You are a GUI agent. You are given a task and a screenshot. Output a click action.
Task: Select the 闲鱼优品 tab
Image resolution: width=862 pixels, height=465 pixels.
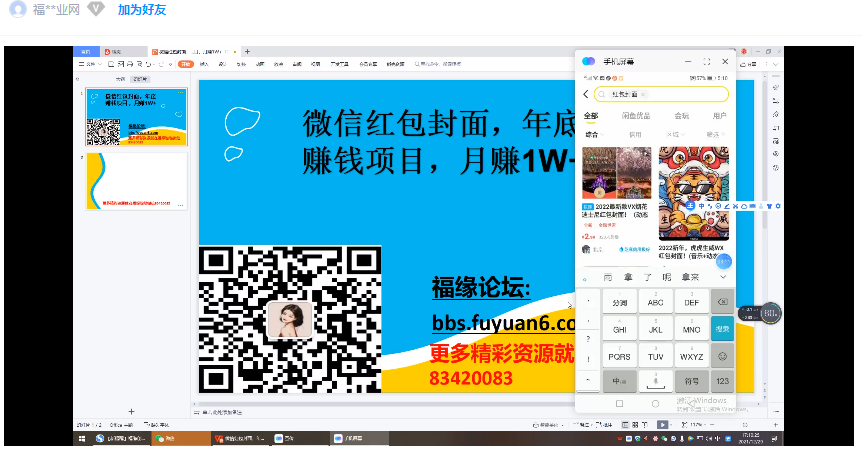(x=636, y=116)
